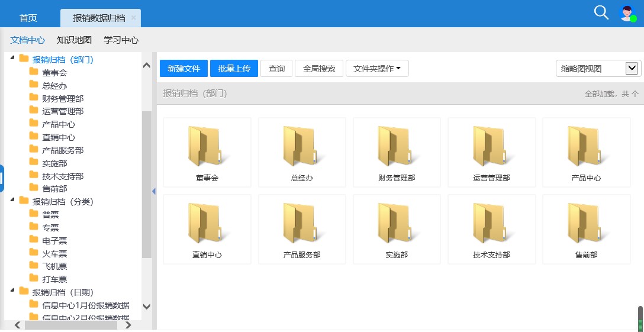Collapse the 报销归档（分类） tree node
Viewport: 644px width, 332px height.
[x=13, y=201]
